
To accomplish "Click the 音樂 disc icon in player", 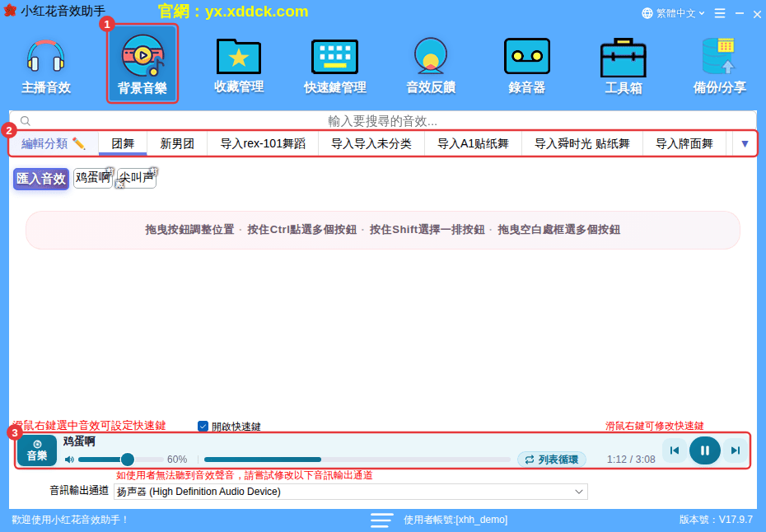I will point(37,450).
